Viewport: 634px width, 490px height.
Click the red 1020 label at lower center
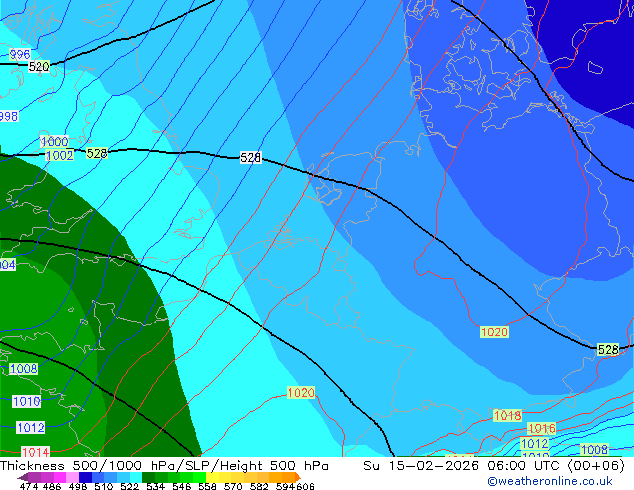point(301,392)
